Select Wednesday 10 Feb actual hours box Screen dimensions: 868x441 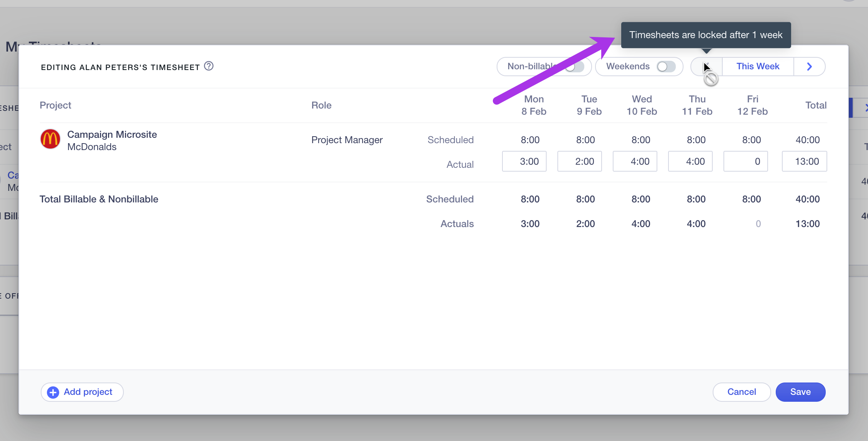point(635,162)
